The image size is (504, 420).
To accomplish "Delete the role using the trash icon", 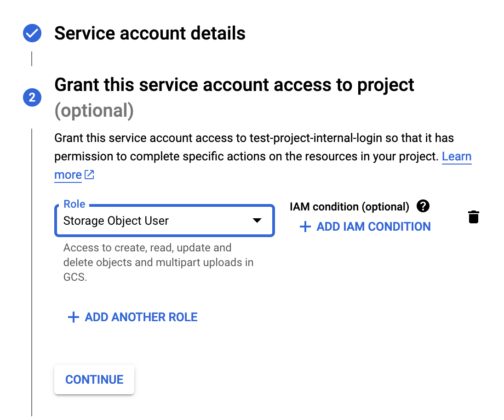I will click(x=474, y=217).
